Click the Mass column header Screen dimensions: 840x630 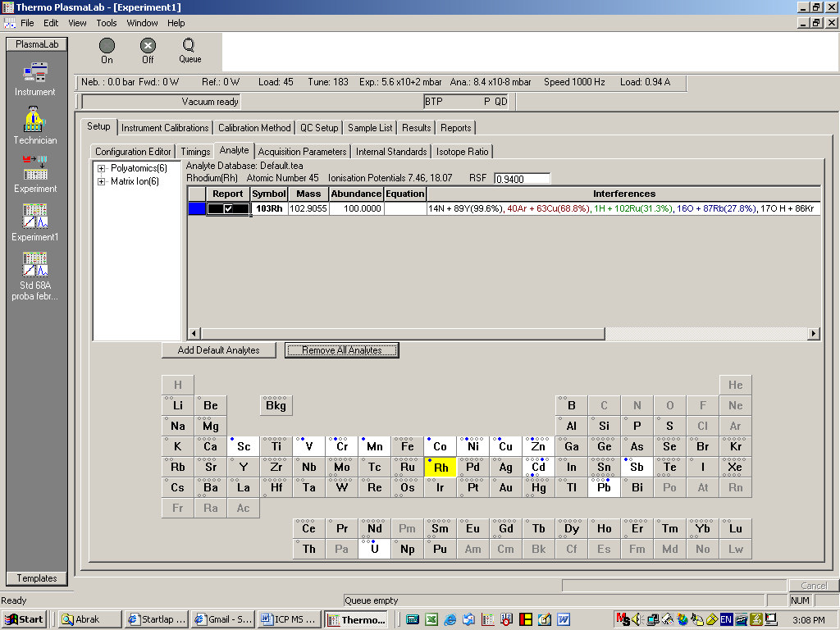pyautogui.click(x=308, y=194)
